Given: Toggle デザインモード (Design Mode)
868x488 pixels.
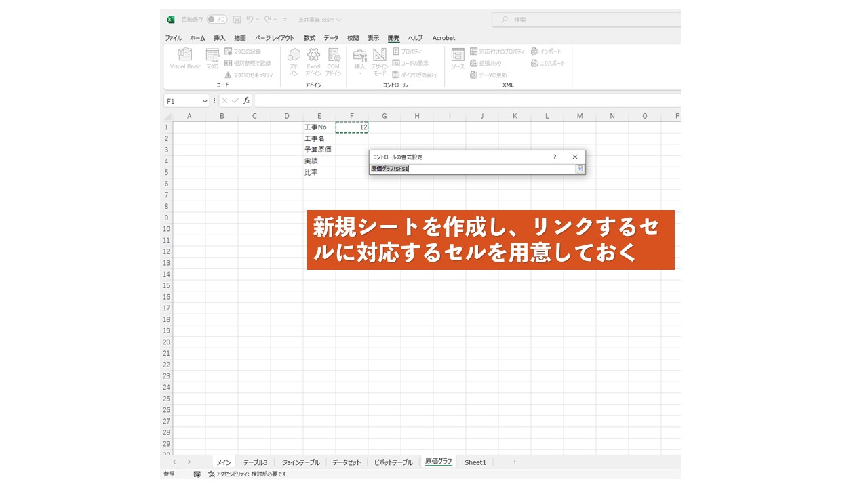Looking at the screenshot, I should 380,61.
